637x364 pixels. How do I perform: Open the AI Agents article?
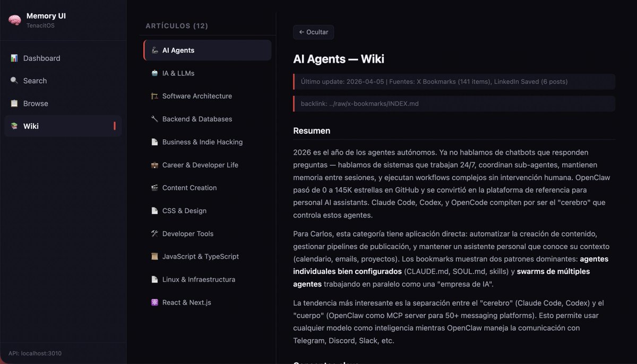tap(208, 50)
